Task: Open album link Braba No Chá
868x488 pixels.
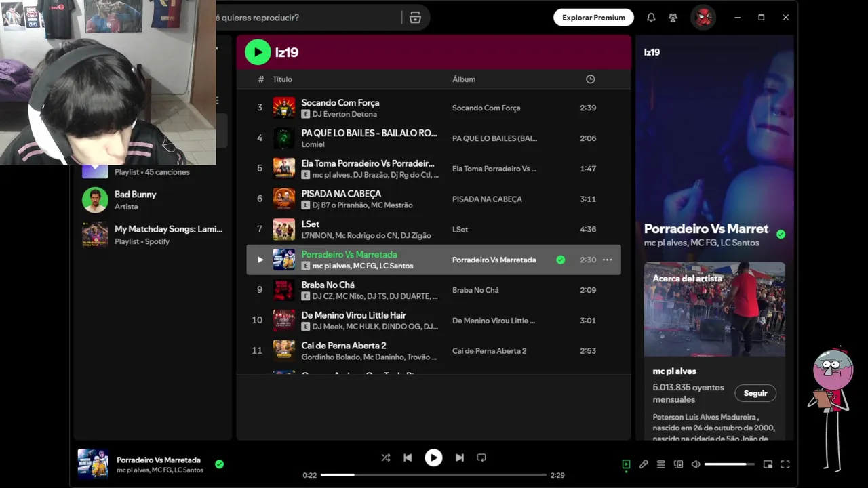Action: pos(475,290)
